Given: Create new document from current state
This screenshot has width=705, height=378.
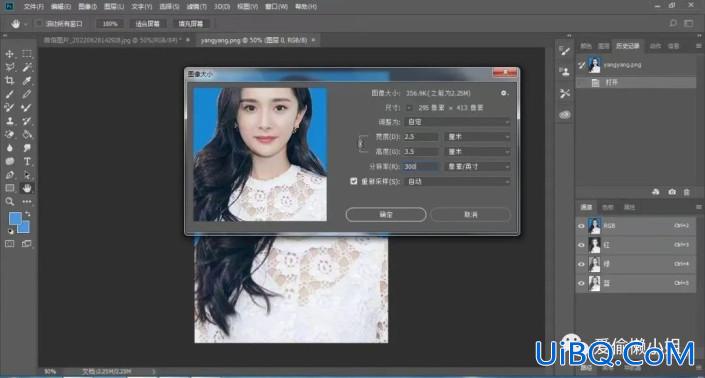Looking at the screenshot, I should (656, 192).
